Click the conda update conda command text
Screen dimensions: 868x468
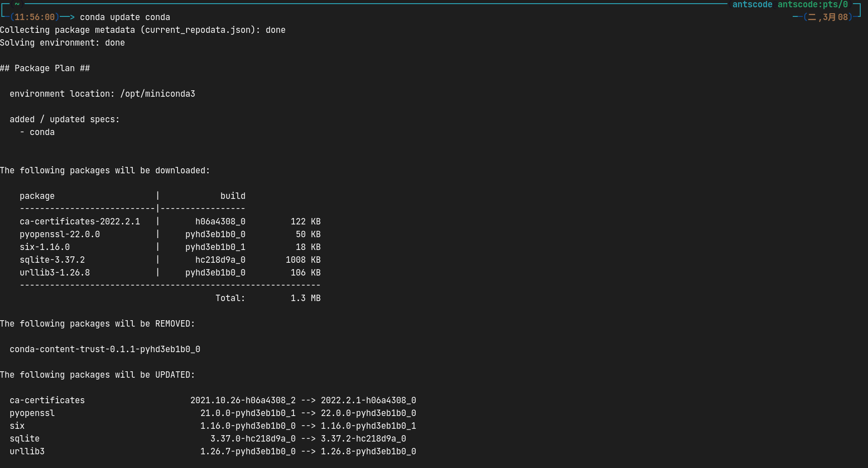tap(125, 17)
